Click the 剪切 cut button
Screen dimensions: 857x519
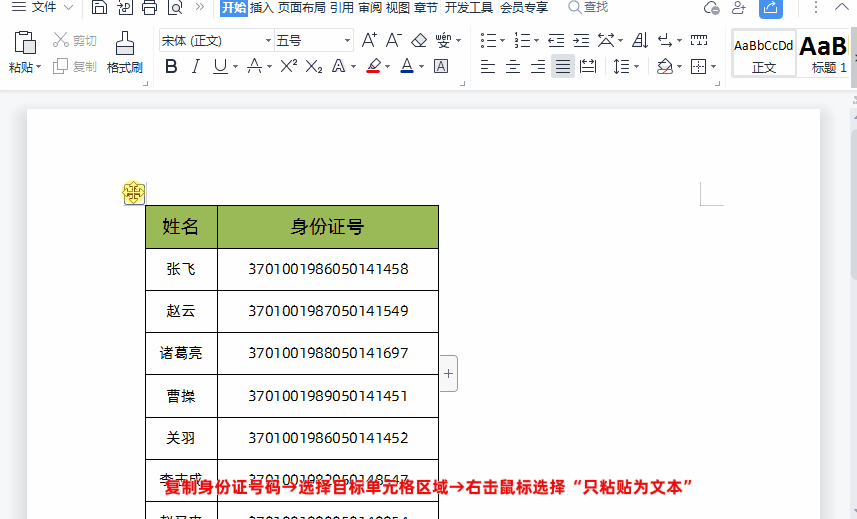point(74,40)
